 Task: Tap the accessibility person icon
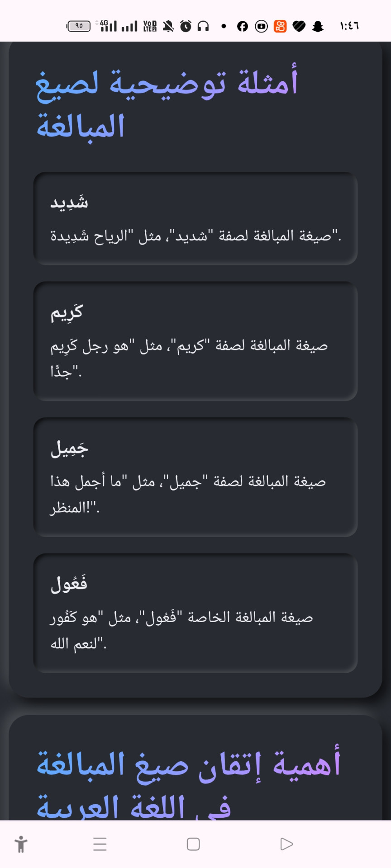[x=21, y=844]
